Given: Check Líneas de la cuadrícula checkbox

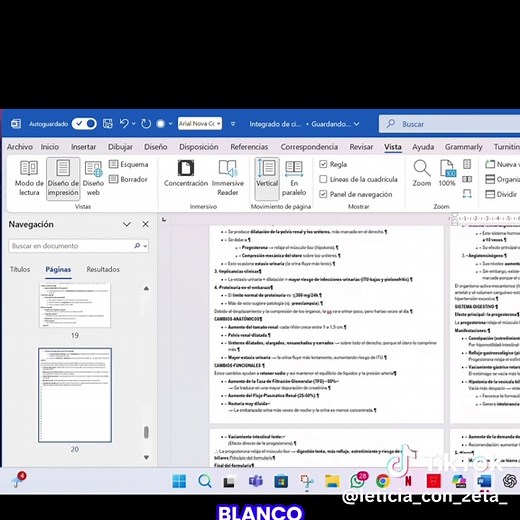Looking at the screenshot, I should (323, 179).
